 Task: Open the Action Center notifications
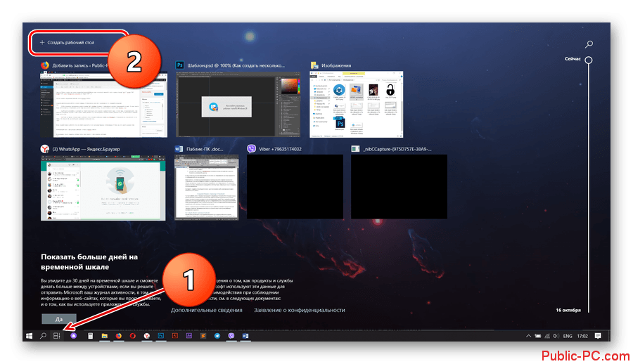(x=598, y=336)
